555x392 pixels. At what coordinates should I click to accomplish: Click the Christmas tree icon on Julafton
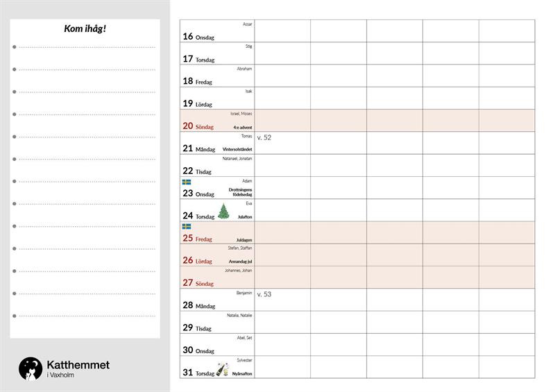tap(223, 212)
